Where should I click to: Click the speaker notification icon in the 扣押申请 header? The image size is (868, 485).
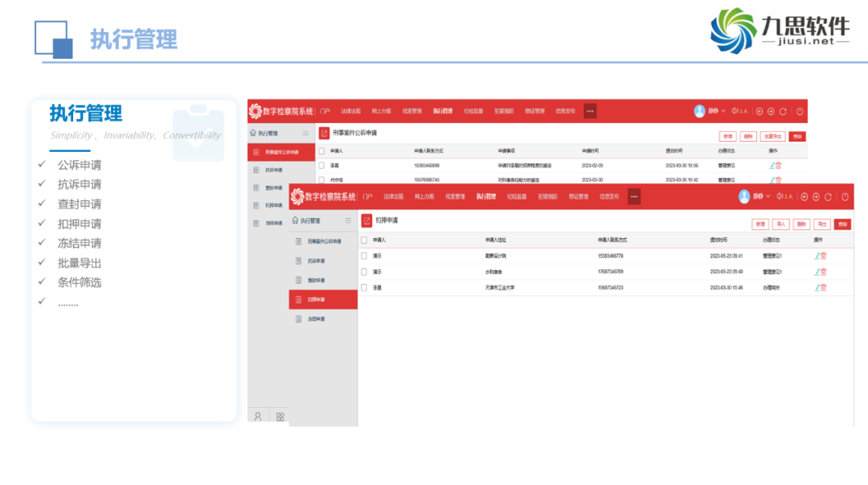pos(780,196)
